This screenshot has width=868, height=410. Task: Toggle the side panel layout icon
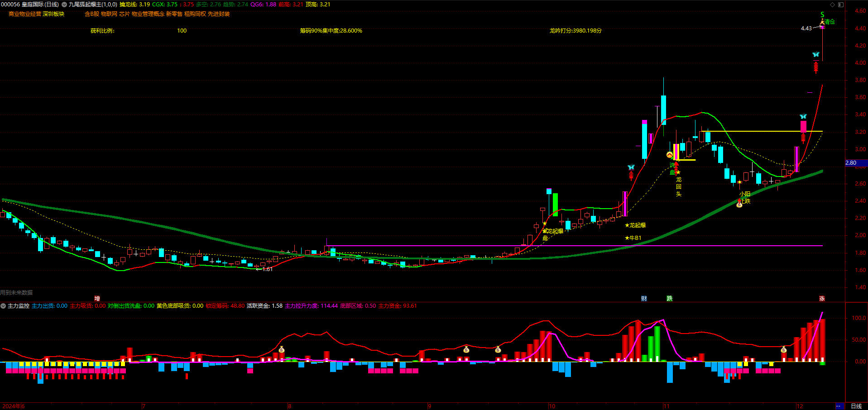(x=841, y=5)
